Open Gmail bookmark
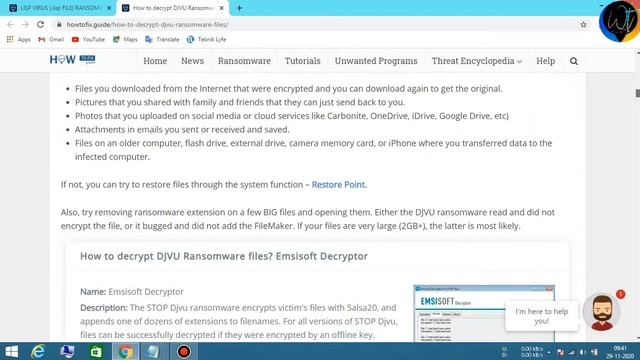This screenshot has height=360, width=640. click(51, 39)
